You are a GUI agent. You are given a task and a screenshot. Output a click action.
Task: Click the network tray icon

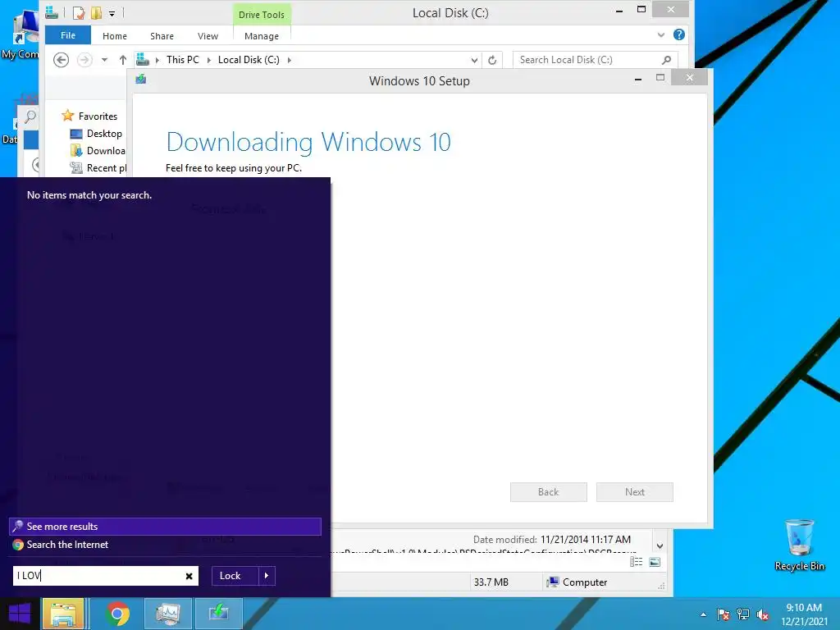click(x=743, y=614)
